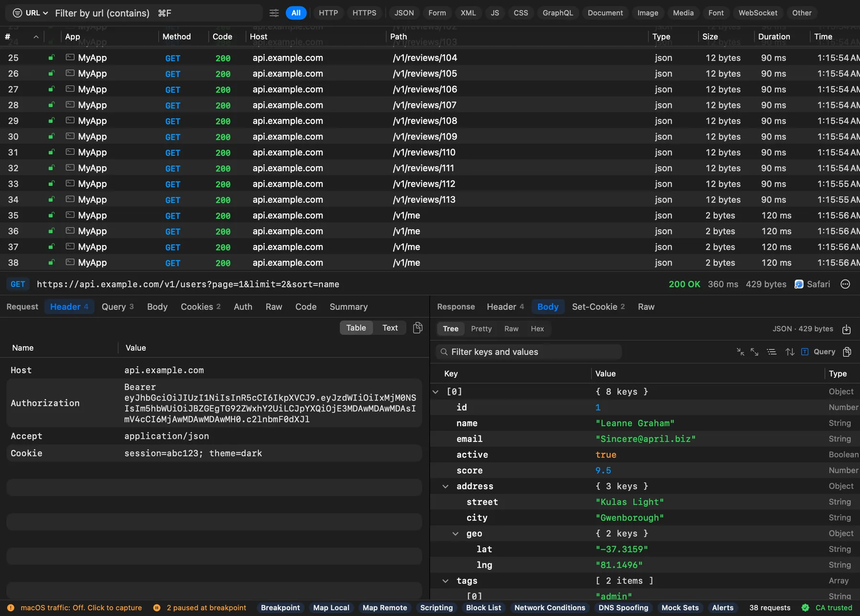Toggle the HTTPS filter pill
Screen dimensions: 860x616
point(365,13)
